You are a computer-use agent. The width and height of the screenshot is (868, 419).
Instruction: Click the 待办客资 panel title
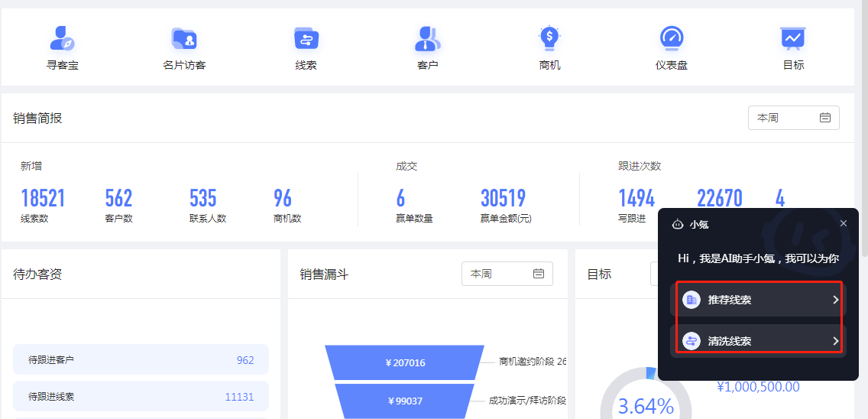(37, 274)
